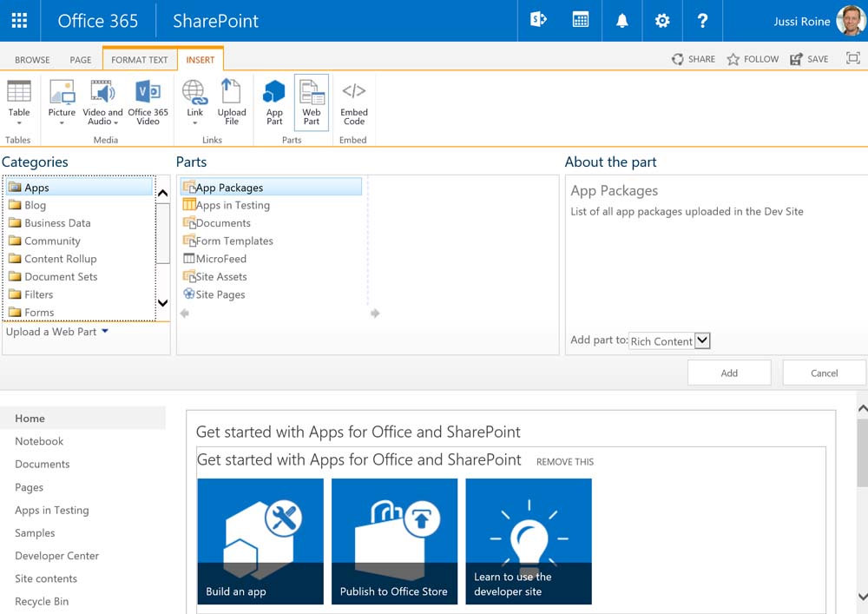Open the Build an app tile
Viewport: 868px width, 614px height.
click(x=260, y=541)
